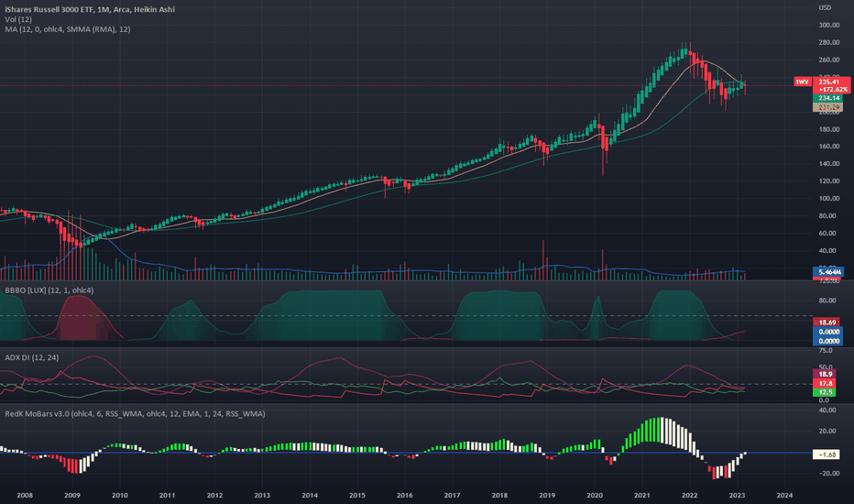This screenshot has height=504, width=854.
Task: Click the USD currency label
Action: pyautogui.click(x=825, y=7)
